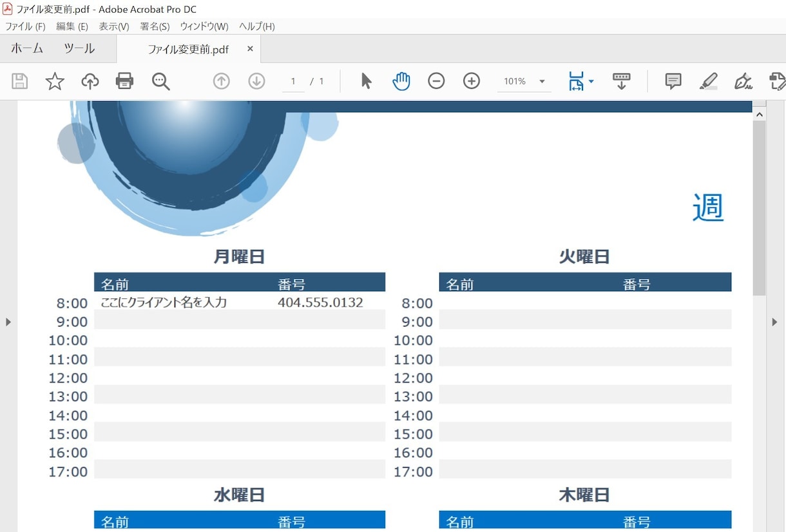Screen dimensions: 786x532
Task: Open the ヘルプ(H) menu
Action: click(257, 26)
